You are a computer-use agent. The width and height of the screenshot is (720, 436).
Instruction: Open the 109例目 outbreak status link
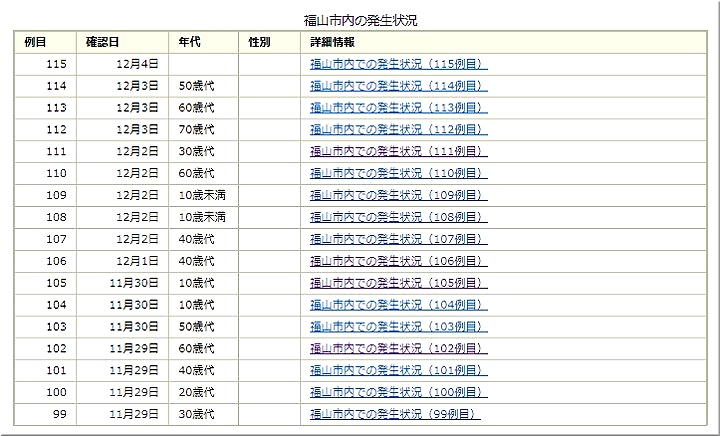click(398, 195)
